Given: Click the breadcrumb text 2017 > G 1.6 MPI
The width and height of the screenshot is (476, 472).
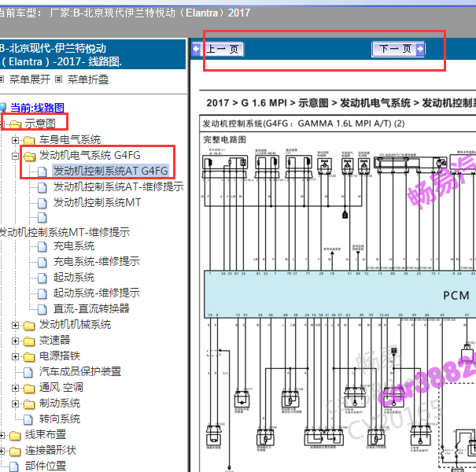Looking at the screenshot, I should [246, 103].
